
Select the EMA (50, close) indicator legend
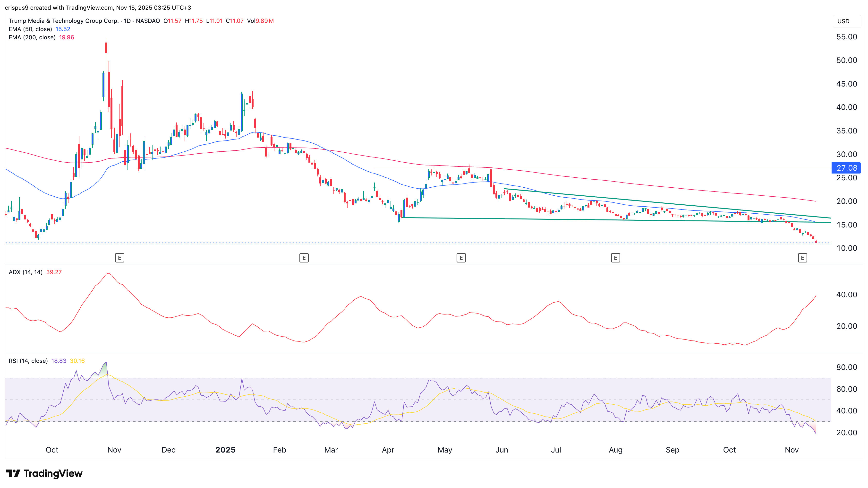[30, 29]
